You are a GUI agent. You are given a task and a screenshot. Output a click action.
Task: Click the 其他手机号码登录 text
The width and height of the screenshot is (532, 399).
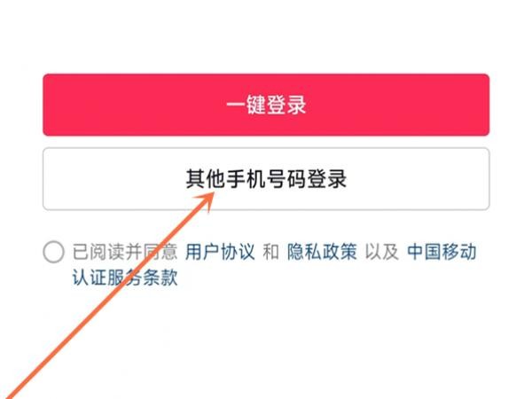[266, 179]
